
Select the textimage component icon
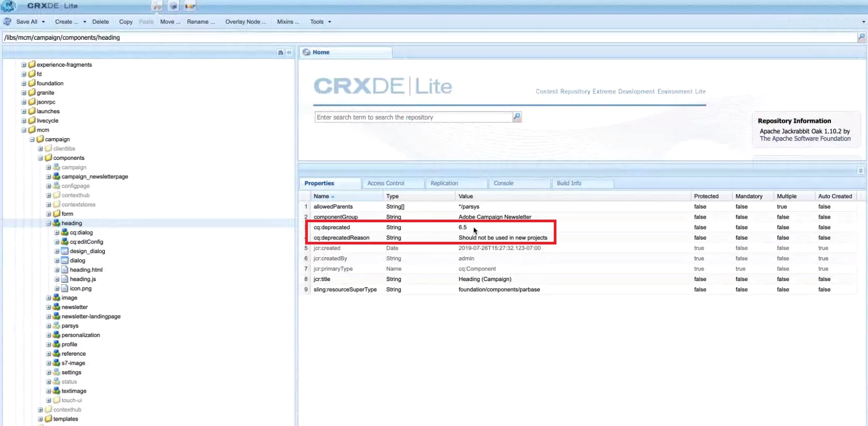click(x=56, y=391)
